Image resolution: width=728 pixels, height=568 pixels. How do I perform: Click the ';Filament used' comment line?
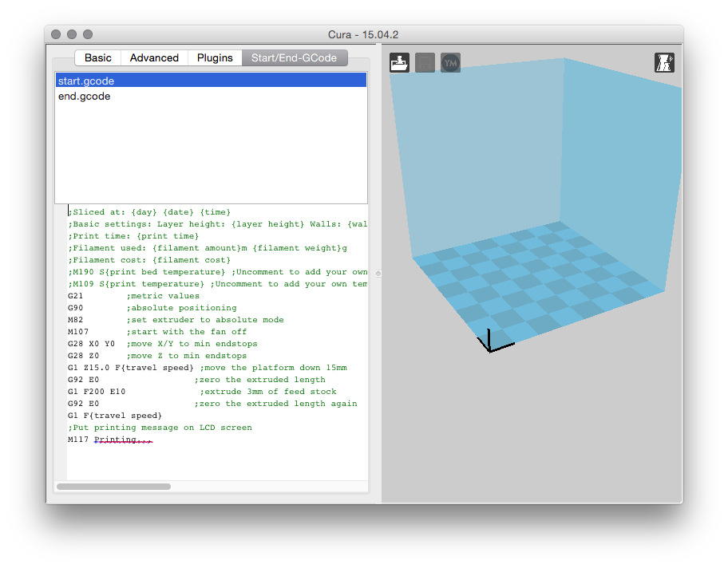[x=207, y=248]
